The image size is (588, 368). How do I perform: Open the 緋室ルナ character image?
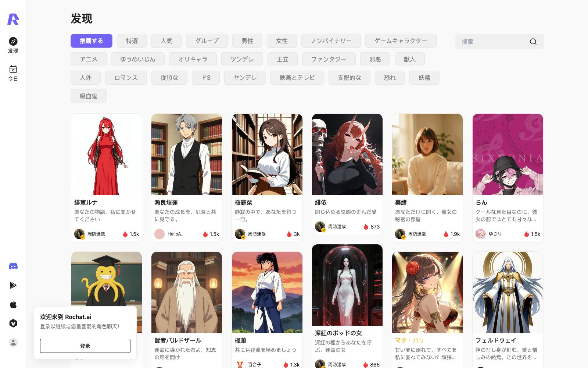107,154
